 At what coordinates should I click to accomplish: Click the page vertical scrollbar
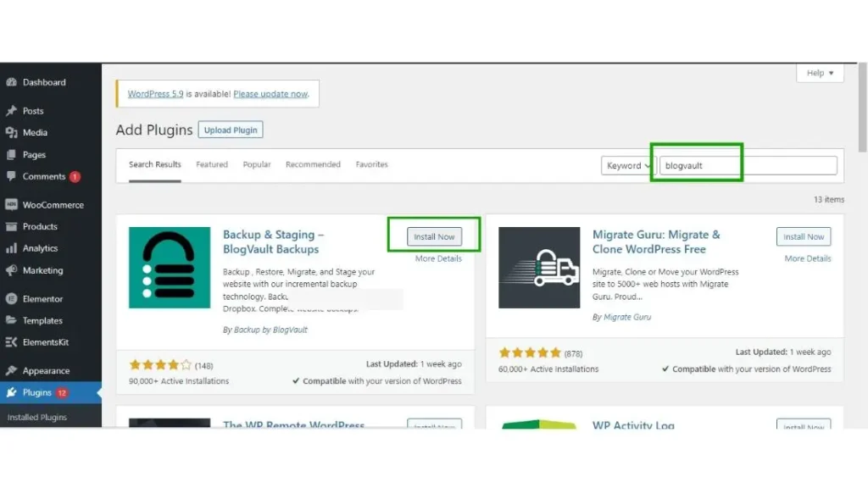tap(862, 108)
